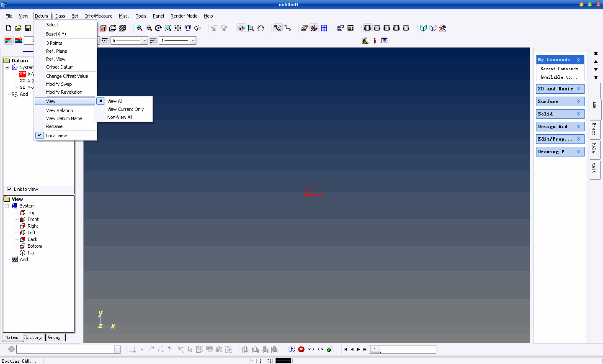Select layout button number 5
Screen dimensions: 603x364
click(x=406, y=28)
